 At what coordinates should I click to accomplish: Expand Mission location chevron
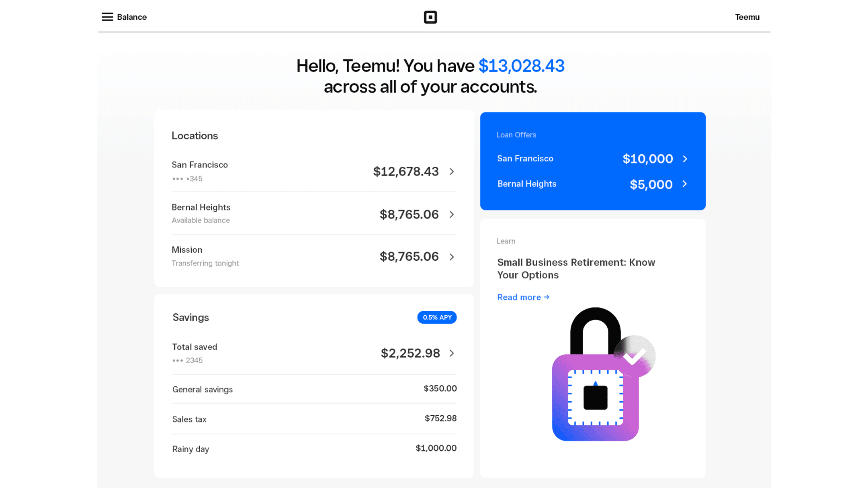(452, 257)
